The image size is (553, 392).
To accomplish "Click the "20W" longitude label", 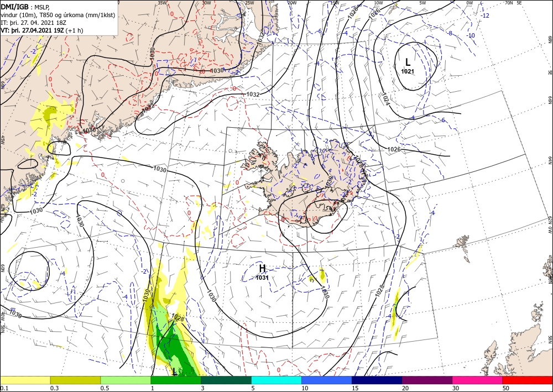I will [x=291, y=3].
